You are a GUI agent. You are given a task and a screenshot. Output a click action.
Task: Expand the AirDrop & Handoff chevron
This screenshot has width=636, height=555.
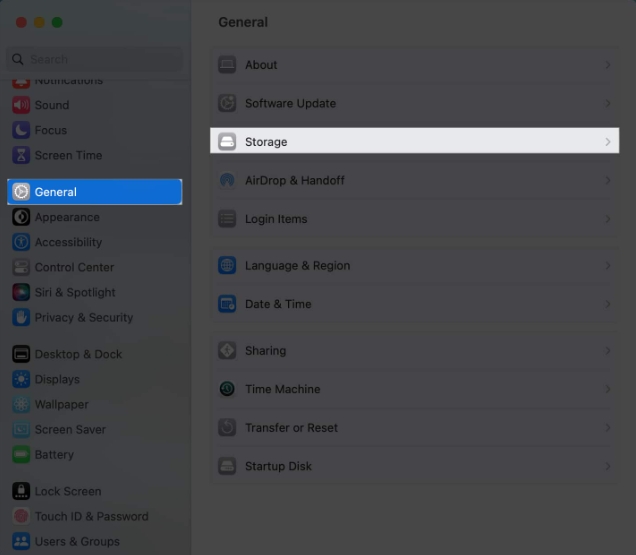click(x=608, y=181)
